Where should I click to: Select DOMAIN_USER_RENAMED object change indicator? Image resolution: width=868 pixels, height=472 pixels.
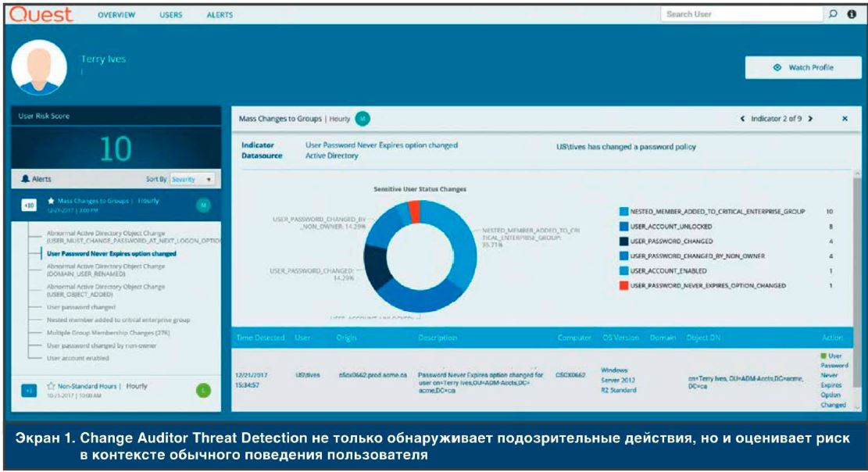[x=105, y=270]
